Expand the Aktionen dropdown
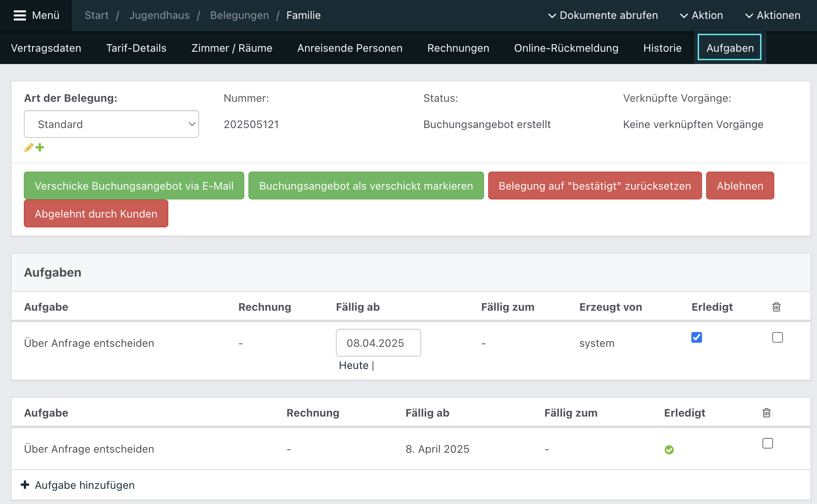This screenshot has height=504, width=817. (773, 15)
